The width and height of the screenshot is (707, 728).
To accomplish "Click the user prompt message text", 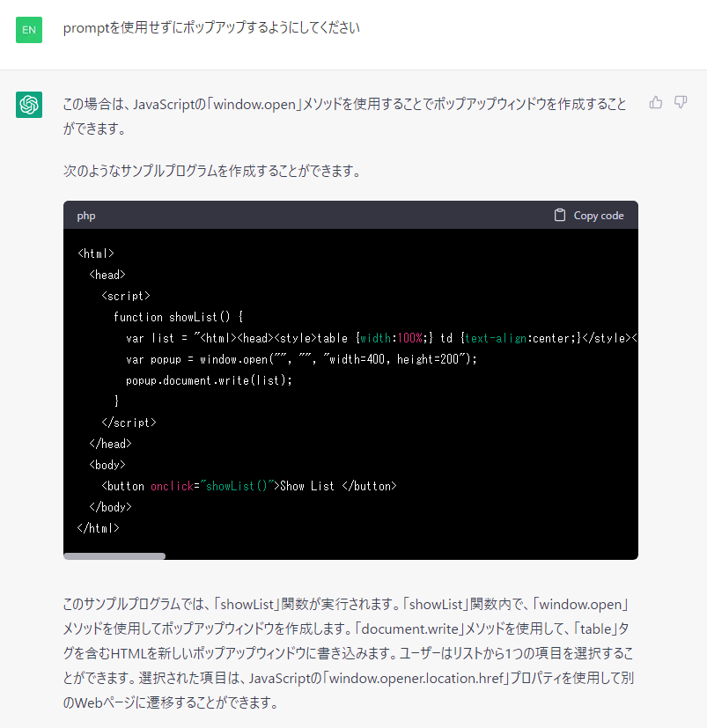I will pos(211,28).
